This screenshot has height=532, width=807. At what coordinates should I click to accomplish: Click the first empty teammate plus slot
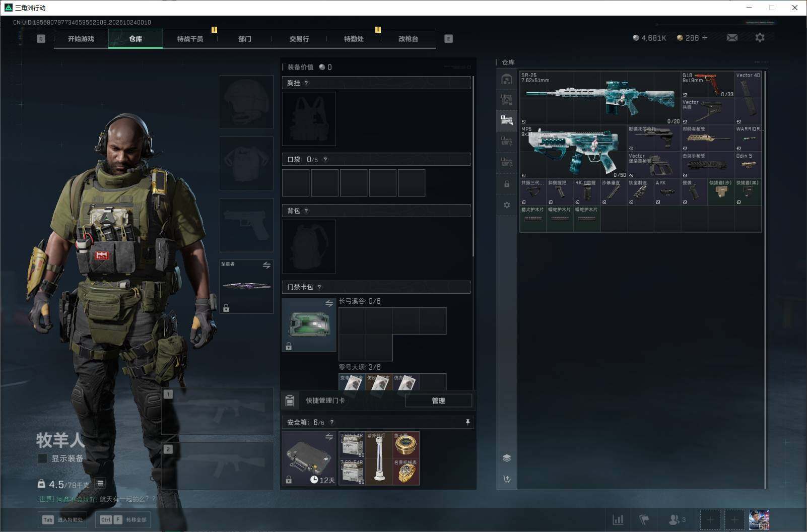pyautogui.click(x=710, y=519)
